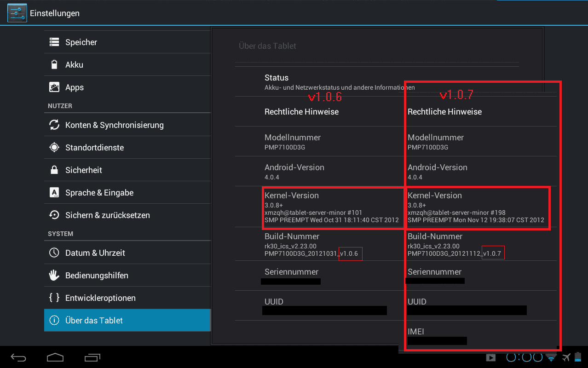Tap the Recent apps navigation button

point(92,357)
